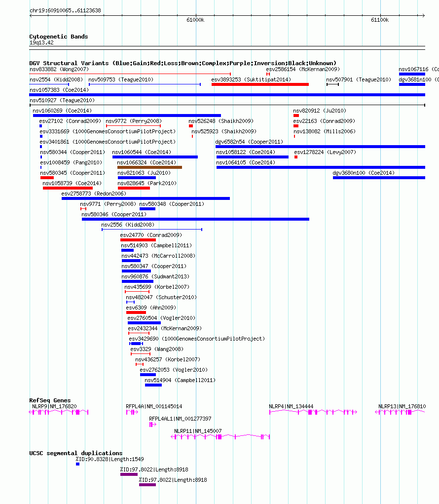Click the nsv580345 (Cooper2011) label
The image size is (439, 504).
tap(73, 173)
